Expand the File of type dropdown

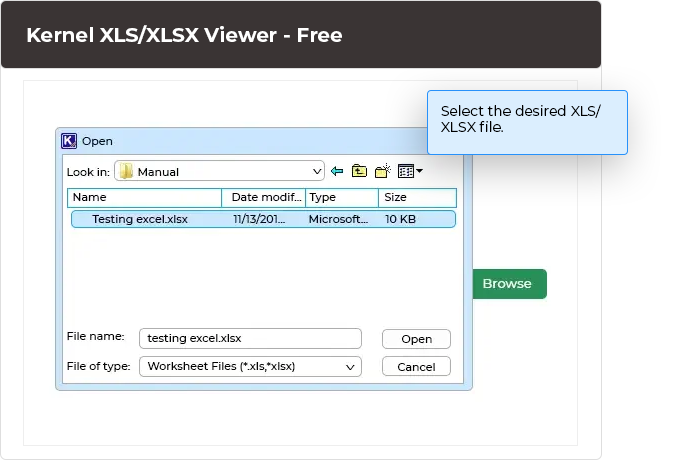click(350, 367)
